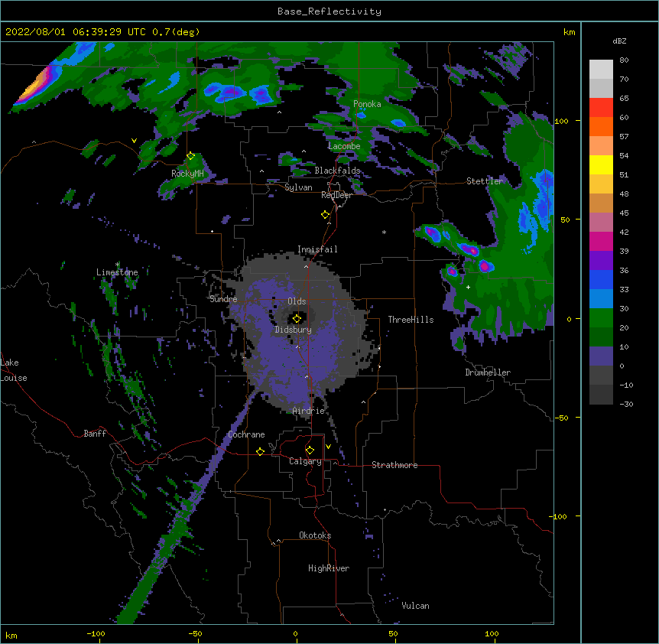Click the yellow V marker east of Calgary
This screenshot has height=644, width=659.
[328, 447]
